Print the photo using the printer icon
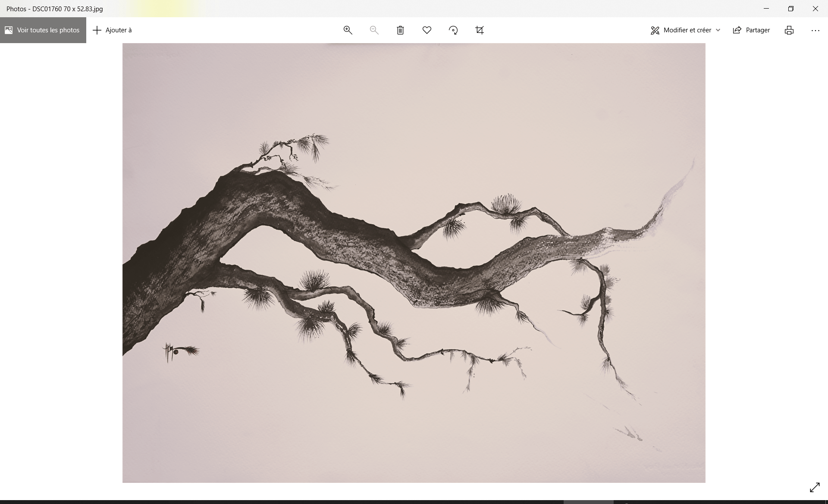 (789, 30)
